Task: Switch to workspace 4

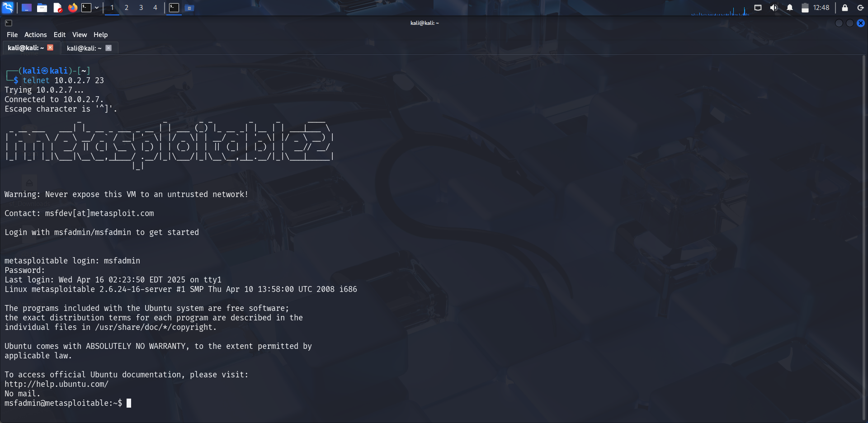Action: (x=155, y=8)
